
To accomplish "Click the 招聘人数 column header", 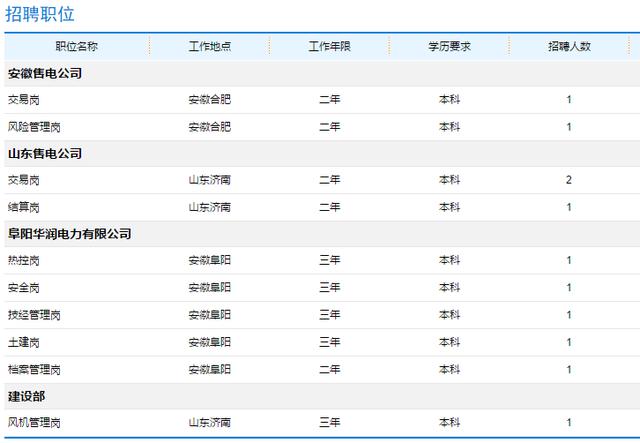I will tap(569, 46).
